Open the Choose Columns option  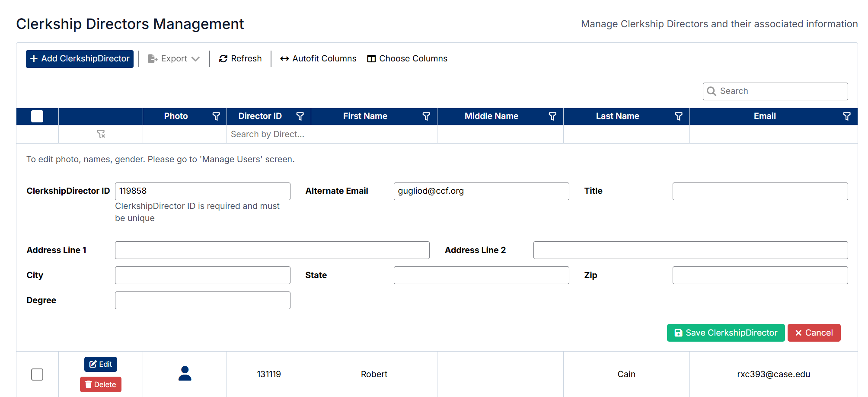[x=407, y=59]
